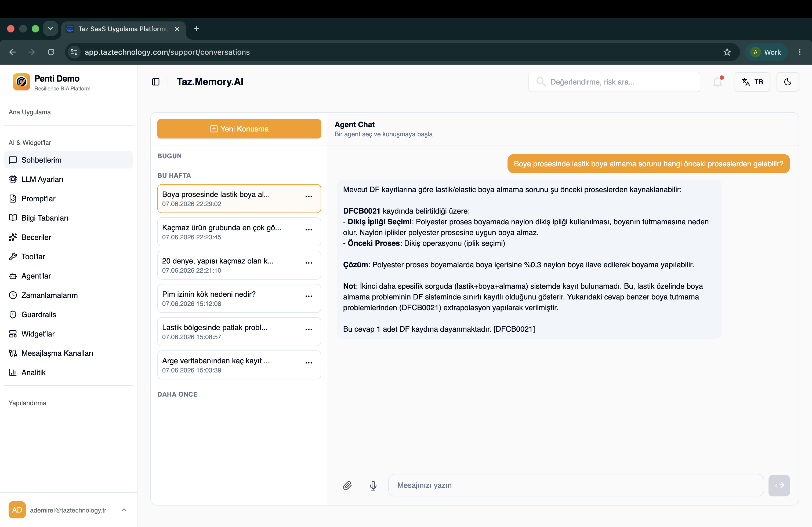The height and width of the screenshot is (527, 812).
Task: Click the Guardrails shield icon
Action: [x=13, y=315]
